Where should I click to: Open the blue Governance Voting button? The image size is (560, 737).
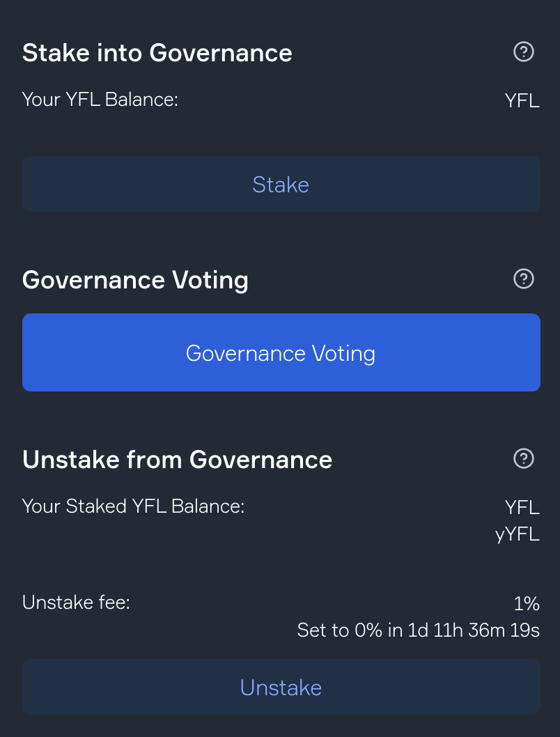281,352
